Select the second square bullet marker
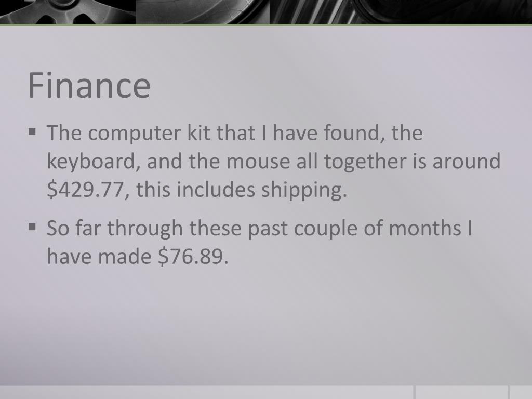Screen dimensions: 532x399 [32, 227]
